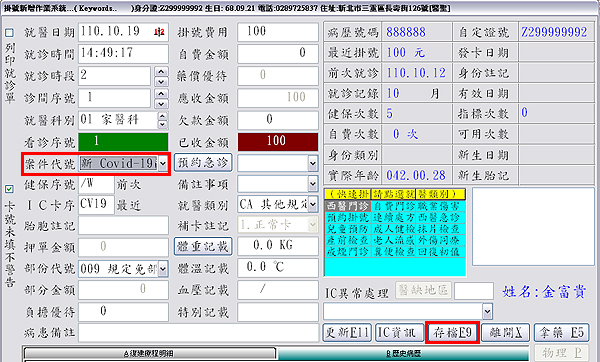
Task: Click the 體重記載 button
Action: pos(203,246)
